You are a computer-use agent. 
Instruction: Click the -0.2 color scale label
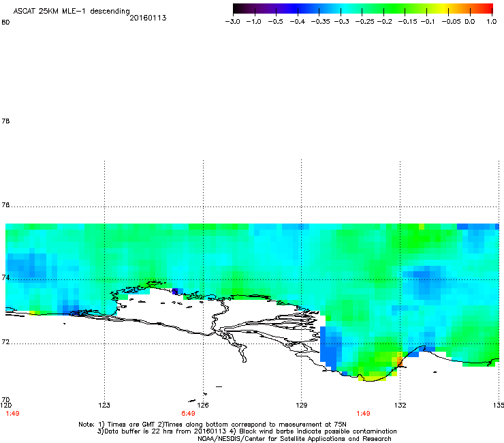[384, 22]
